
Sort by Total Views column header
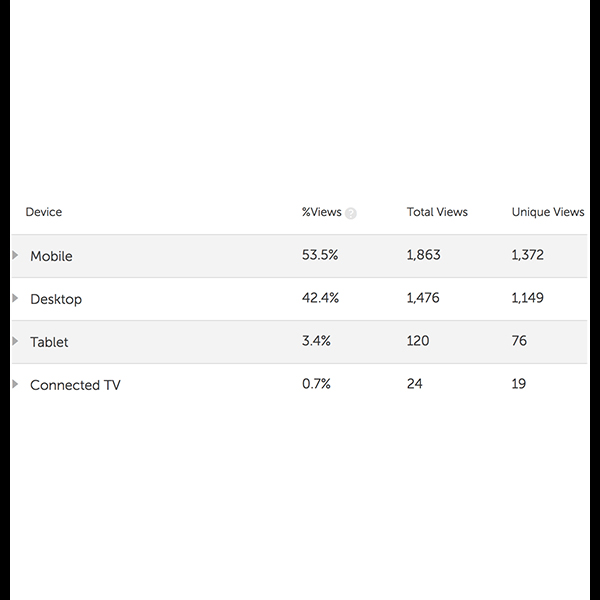437,212
